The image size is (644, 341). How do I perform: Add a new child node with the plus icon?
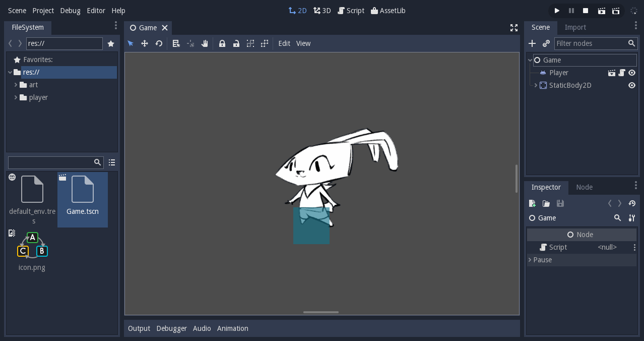532,43
